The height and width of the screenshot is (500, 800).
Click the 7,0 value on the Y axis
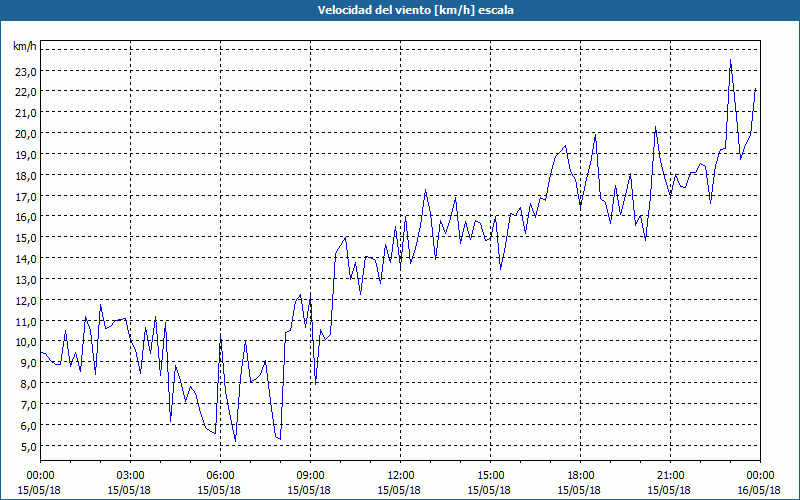click(28, 405)
